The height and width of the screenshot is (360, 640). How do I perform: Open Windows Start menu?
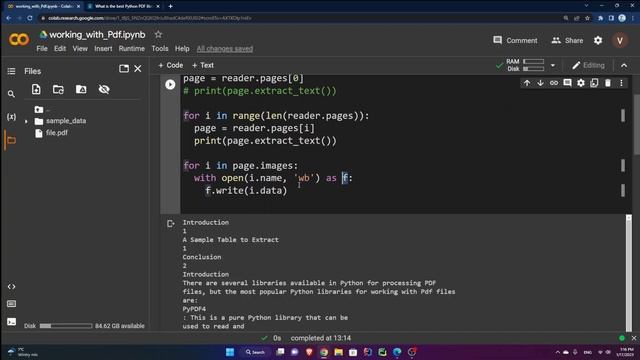pos(230,352)
